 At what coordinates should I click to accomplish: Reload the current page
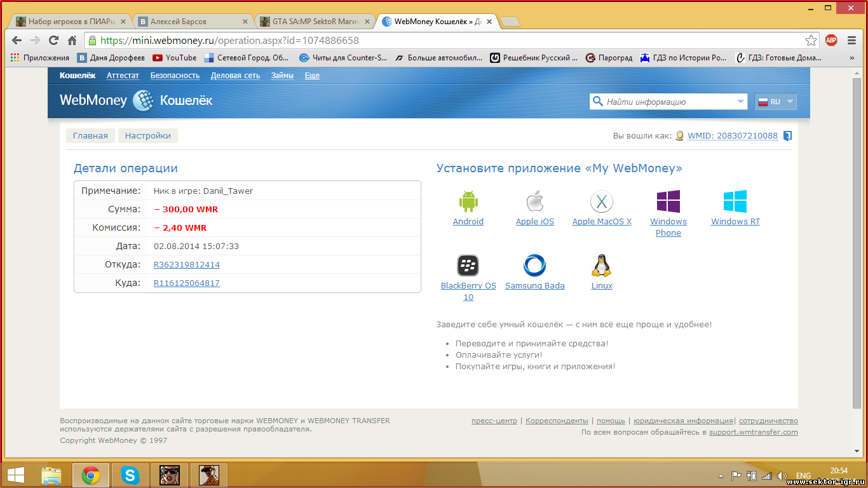tap(53, 40)
